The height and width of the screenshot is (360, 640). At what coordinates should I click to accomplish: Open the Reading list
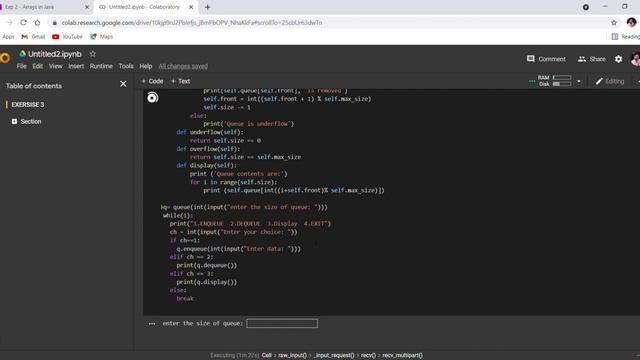(625, 37)
